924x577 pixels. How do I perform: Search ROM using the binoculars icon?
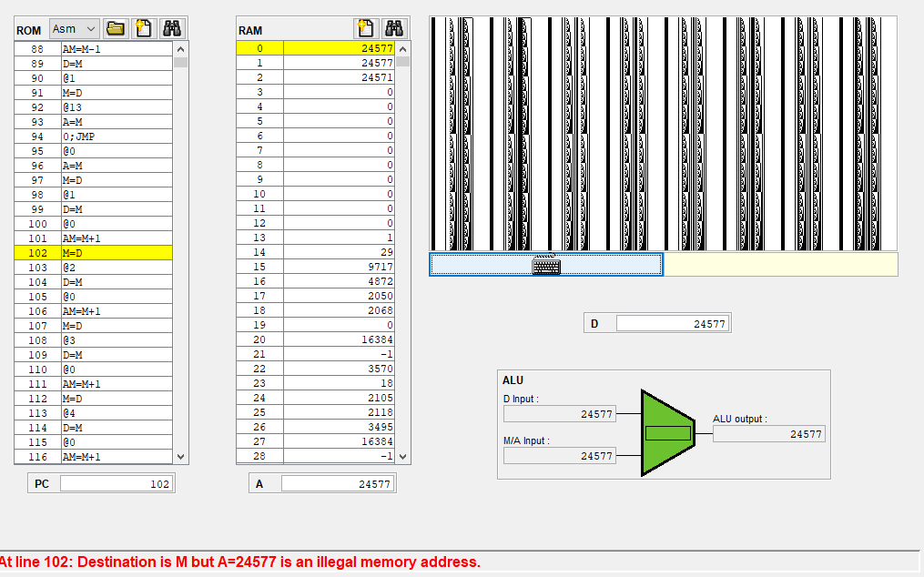coord(171,28)
